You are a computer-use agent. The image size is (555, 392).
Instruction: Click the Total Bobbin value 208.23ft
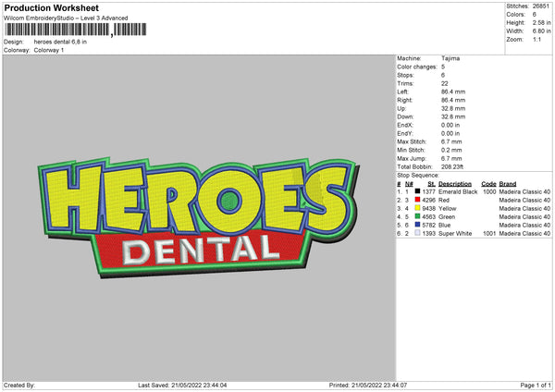click(x=452, y=166)
